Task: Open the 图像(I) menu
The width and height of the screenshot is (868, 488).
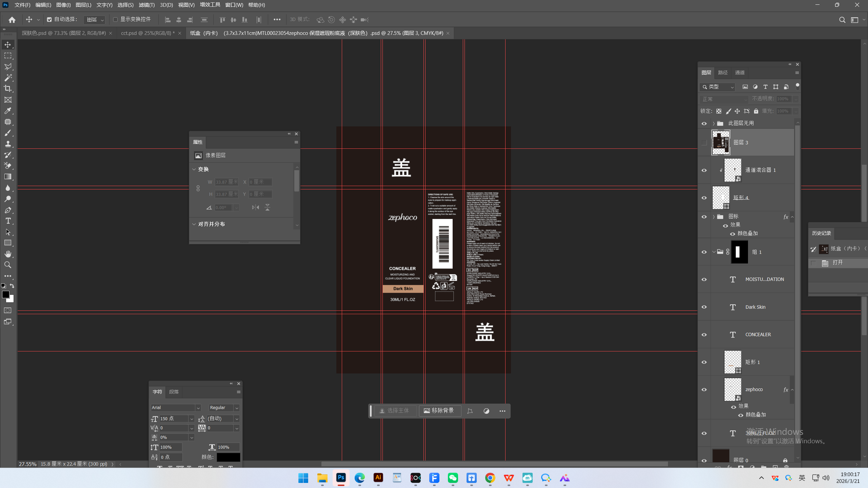Action: 63,5
